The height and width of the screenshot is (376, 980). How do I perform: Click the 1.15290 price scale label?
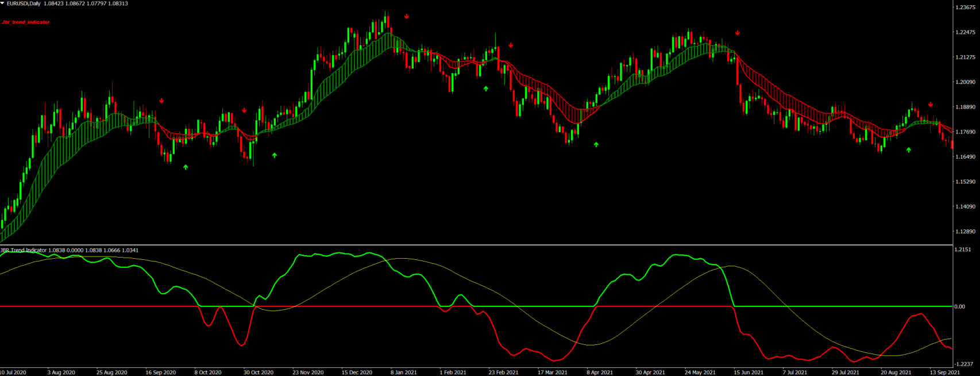(965, 182)
